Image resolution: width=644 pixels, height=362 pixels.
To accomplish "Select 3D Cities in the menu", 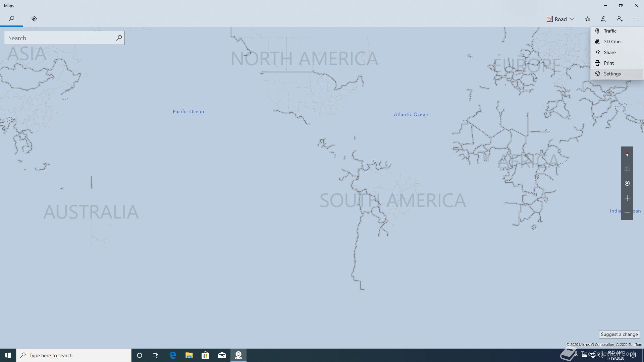I will point(617,42).
